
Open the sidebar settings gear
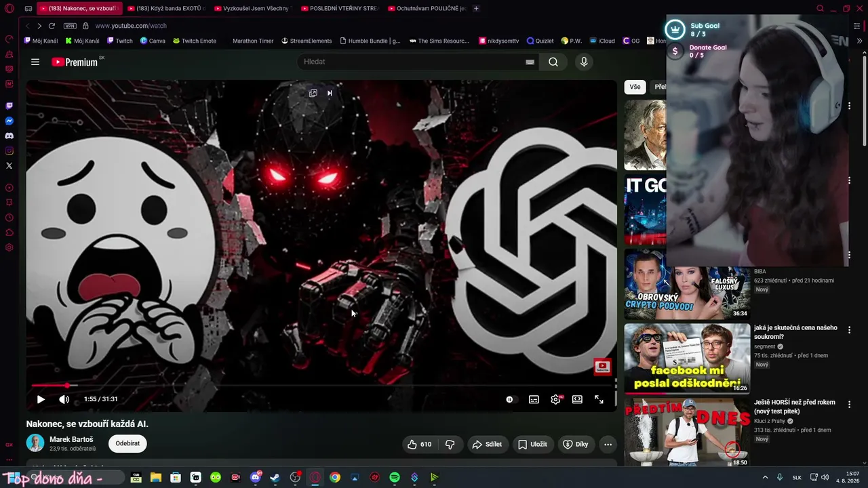click(x=9, y=247)
